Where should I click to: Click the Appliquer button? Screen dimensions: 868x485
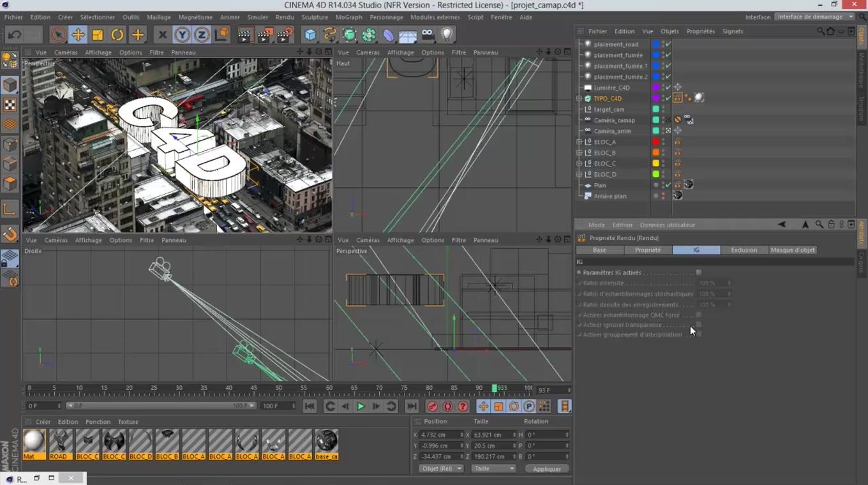point(547,468)
